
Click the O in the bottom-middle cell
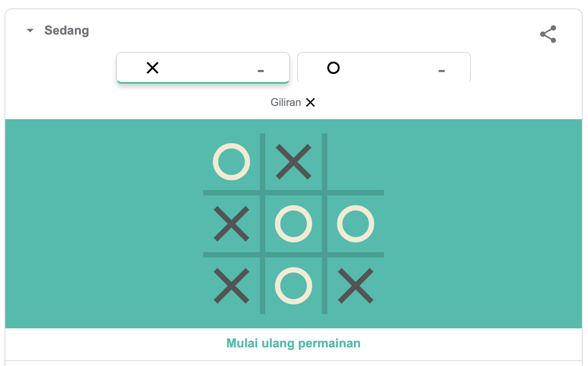[x=294, y=286]
